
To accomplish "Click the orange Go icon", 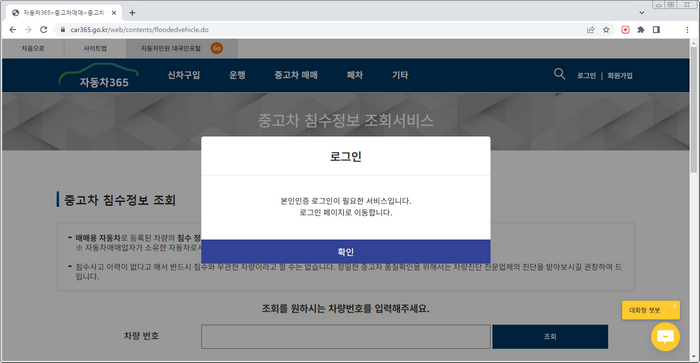I will click(x=217, y=48).
